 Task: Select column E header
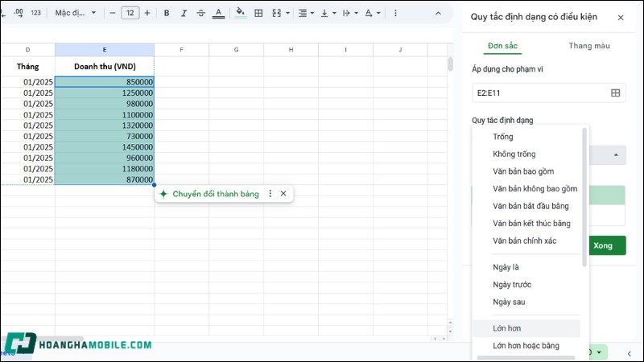105,50
